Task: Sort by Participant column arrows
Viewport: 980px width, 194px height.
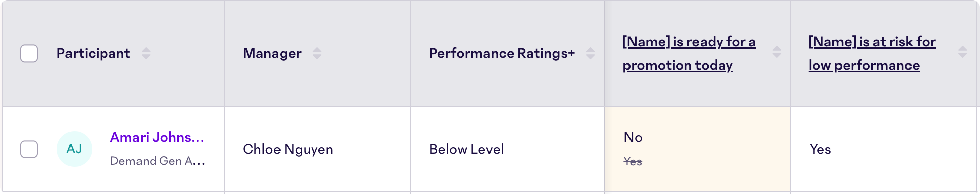Action: point(146,53)
